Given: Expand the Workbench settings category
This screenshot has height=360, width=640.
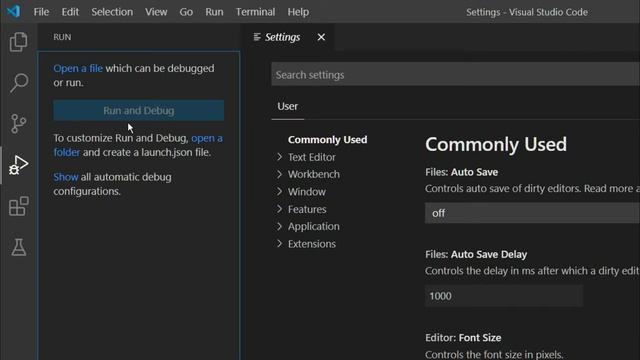Looking at the screenshot, I should coord(313,174).
